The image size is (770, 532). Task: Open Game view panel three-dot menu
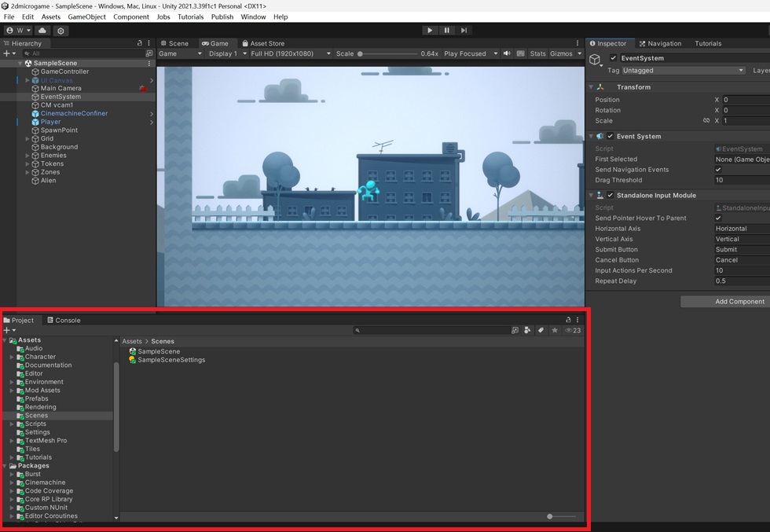[577, 43]
